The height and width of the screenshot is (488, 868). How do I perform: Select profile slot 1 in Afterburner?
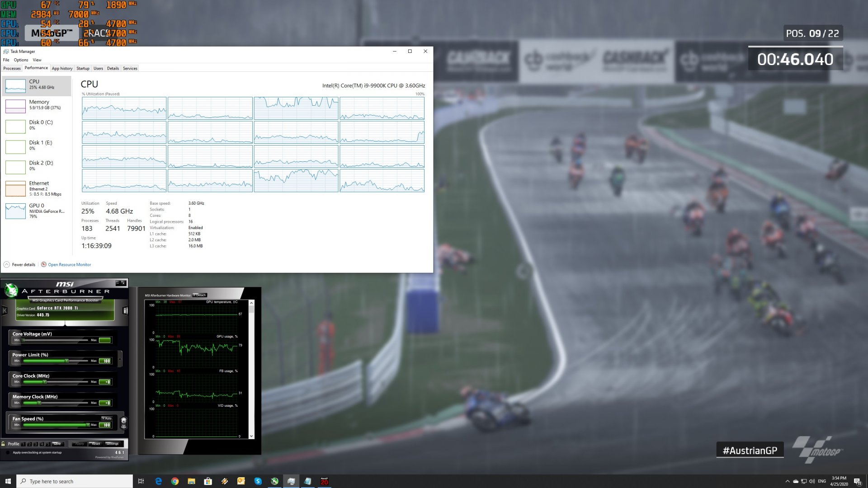coord(24,444)
